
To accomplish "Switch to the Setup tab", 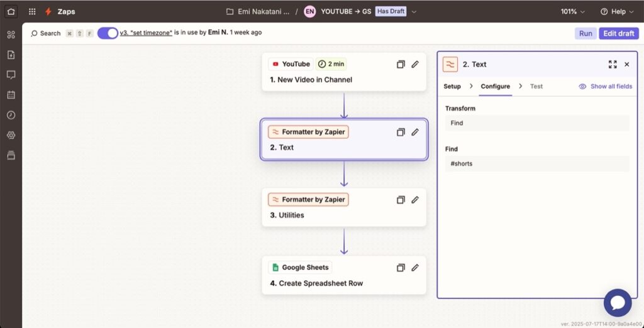I will click(x=452, y=86).
